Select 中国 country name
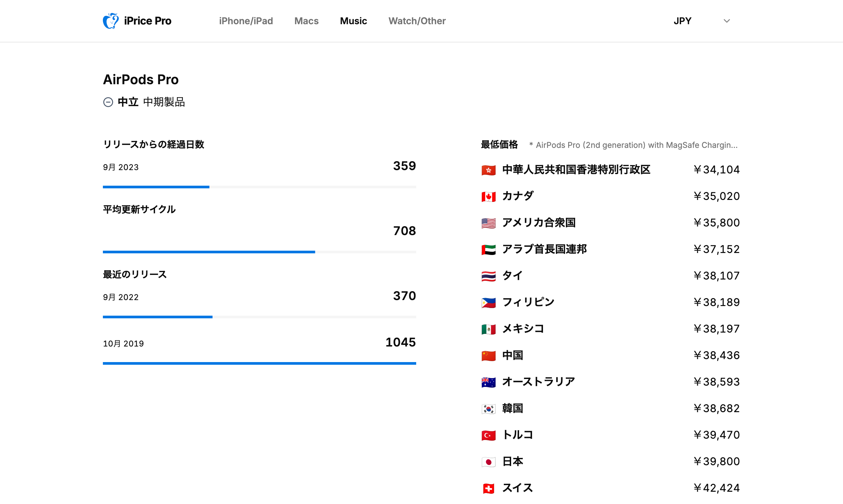The width and height of the screenshot is (843, 504). point(512,355)
